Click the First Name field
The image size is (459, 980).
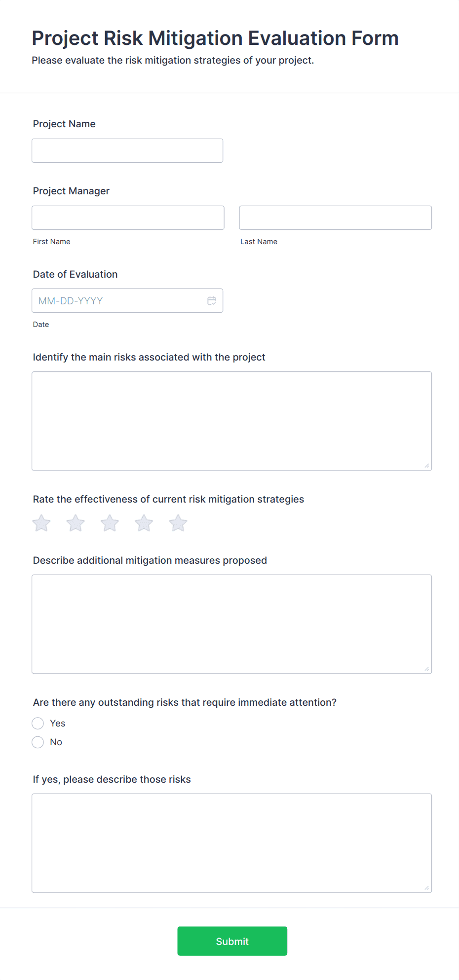click(128, 218)
